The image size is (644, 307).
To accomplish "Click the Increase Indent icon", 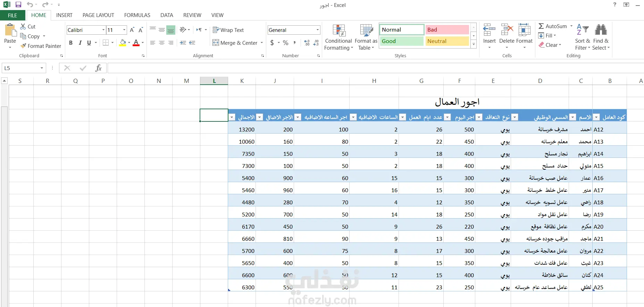I will [192, 43].
